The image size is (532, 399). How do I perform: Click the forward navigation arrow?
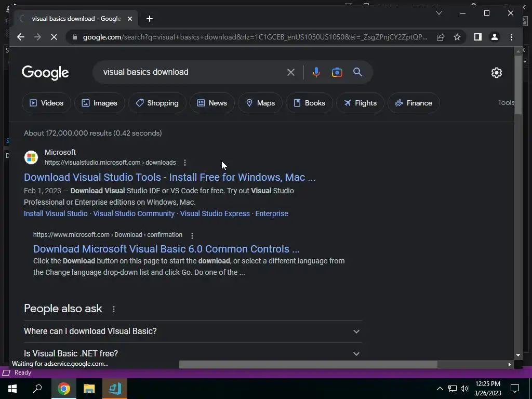tap(37, 37)
